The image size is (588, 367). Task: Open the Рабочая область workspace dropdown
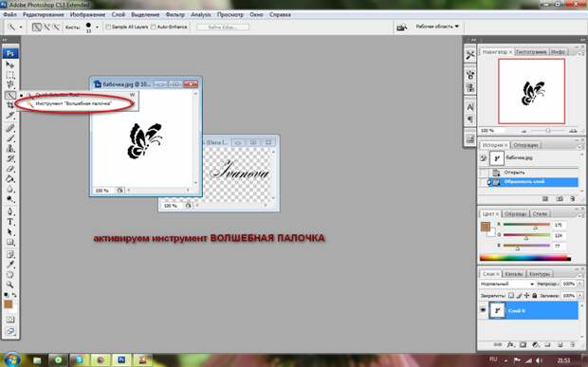[x=437, y=27]
